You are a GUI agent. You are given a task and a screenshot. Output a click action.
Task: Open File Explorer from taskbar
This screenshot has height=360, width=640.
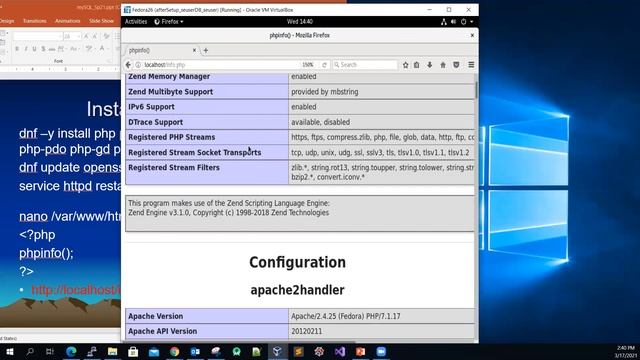[113, 351]
